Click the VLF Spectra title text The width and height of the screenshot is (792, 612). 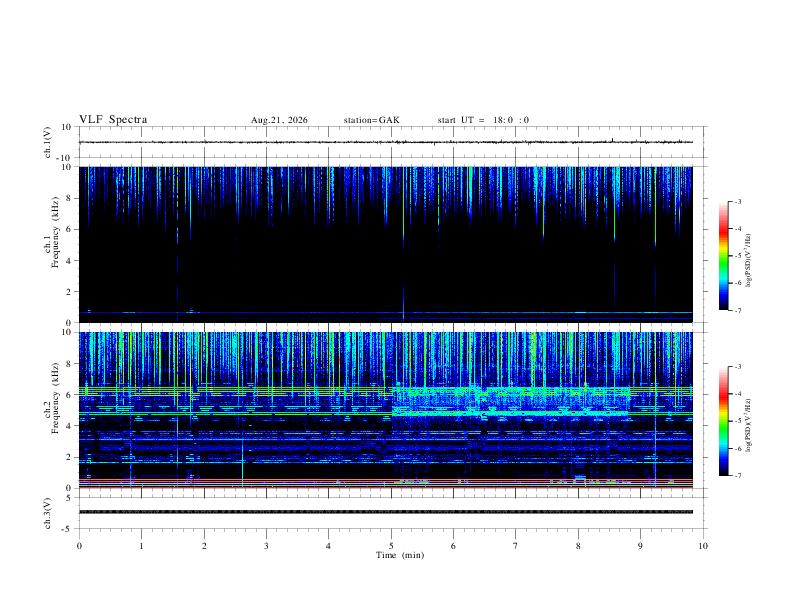pos(113,120)
